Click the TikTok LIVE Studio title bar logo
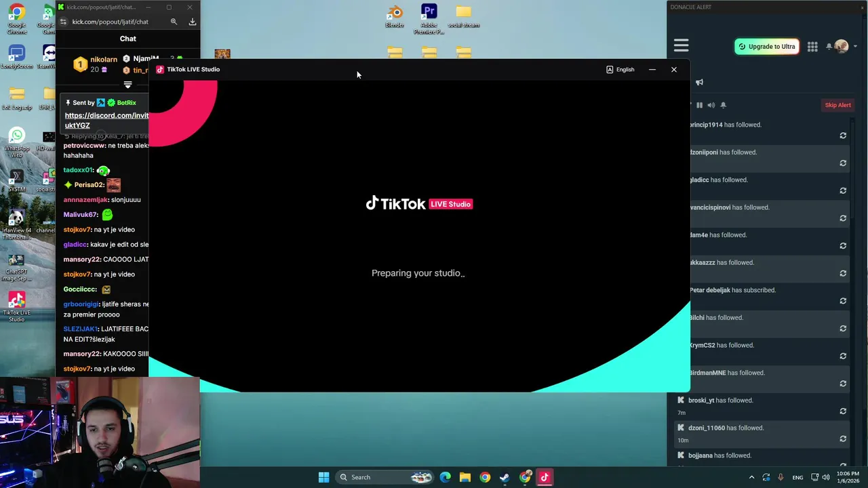Image resolution: width=868 pixels, height=488 pixels. tap(160, 69)
